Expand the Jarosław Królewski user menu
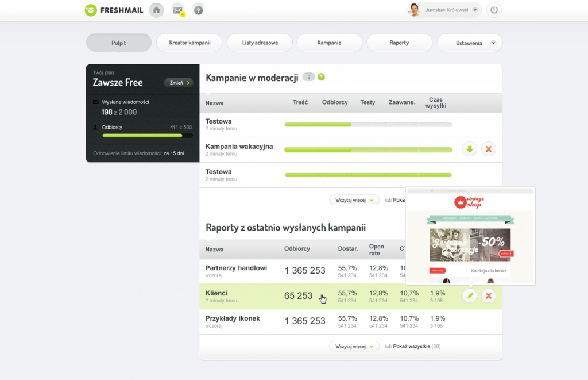Screen dimensions: 588x380 [x=475, y=10]
